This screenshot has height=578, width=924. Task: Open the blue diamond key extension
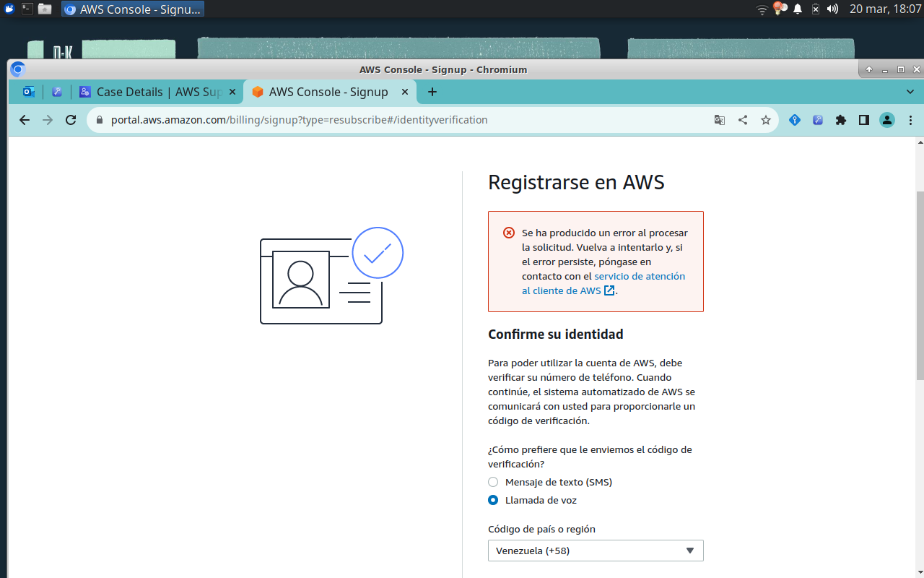(795, 120)
